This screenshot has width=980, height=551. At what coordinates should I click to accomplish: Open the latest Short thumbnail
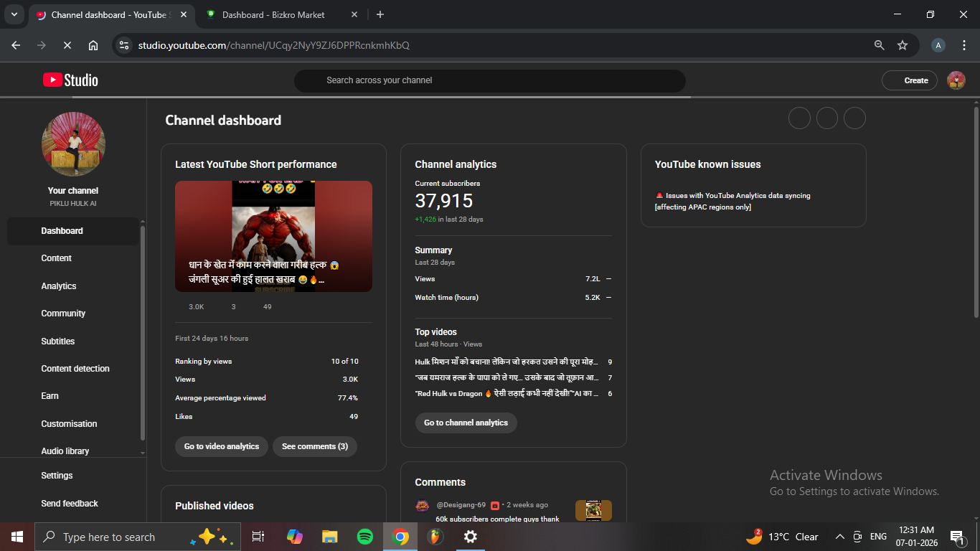273,236
